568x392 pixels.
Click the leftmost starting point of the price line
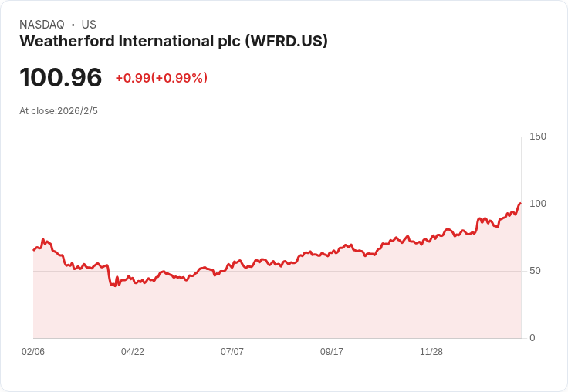pyautogui.click(x=34, y=250)
